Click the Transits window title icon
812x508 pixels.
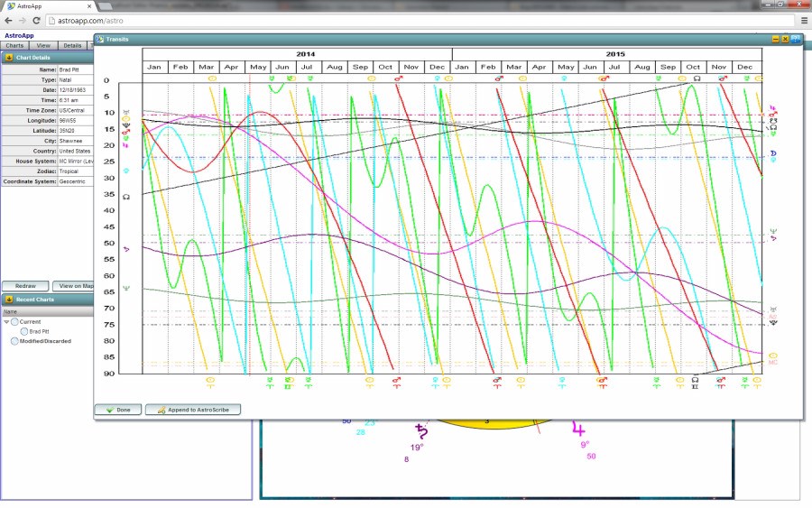[100, 40]
